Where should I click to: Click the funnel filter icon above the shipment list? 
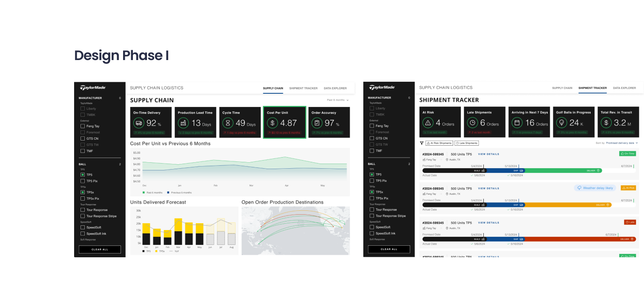[422, 143]
